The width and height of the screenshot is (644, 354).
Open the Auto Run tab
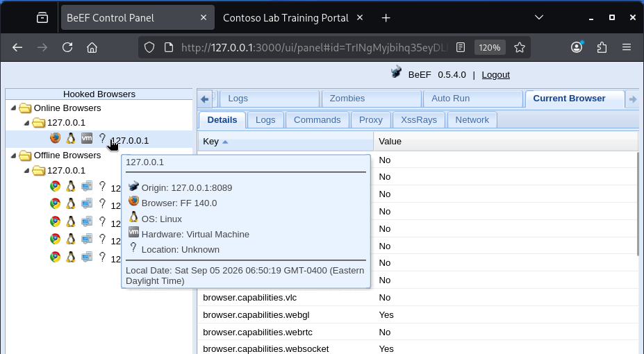[x=473, y=99]
